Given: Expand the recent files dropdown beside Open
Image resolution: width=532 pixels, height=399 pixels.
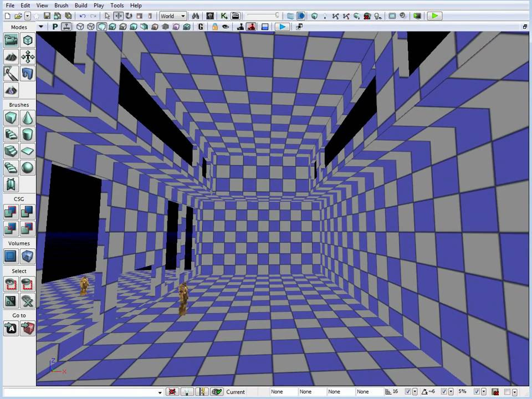Looking at the screenshot, I should click(28, 16).
